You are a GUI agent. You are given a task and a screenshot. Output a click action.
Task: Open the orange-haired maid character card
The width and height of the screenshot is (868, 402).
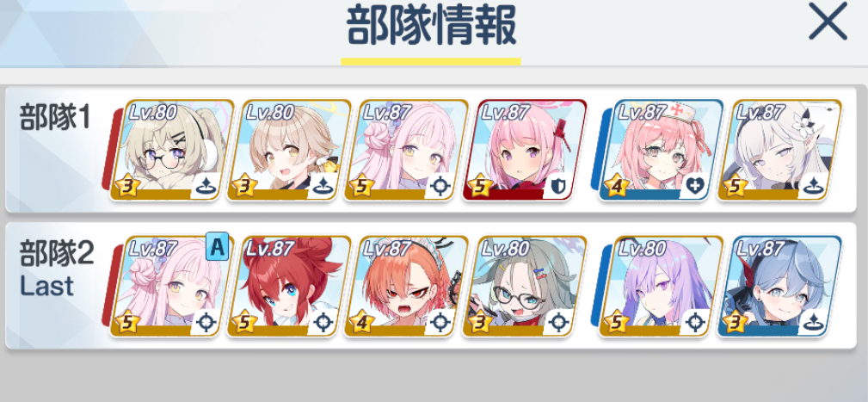[x=405, y=287]
